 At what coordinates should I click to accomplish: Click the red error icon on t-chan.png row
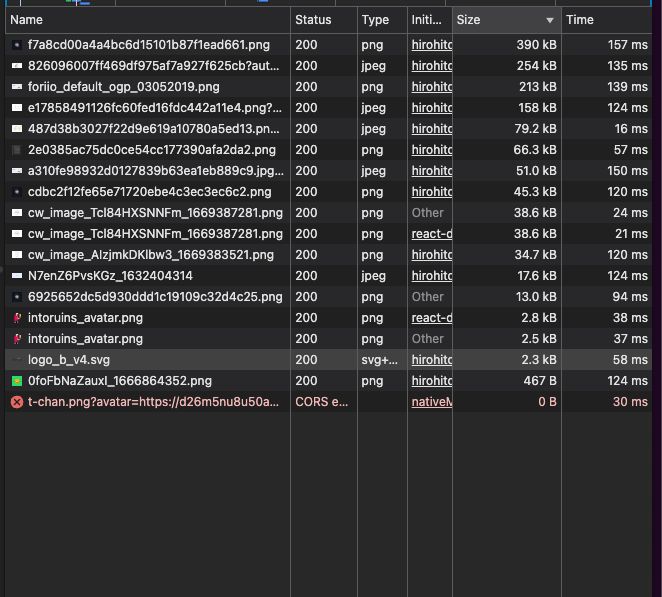click(16, 402)
